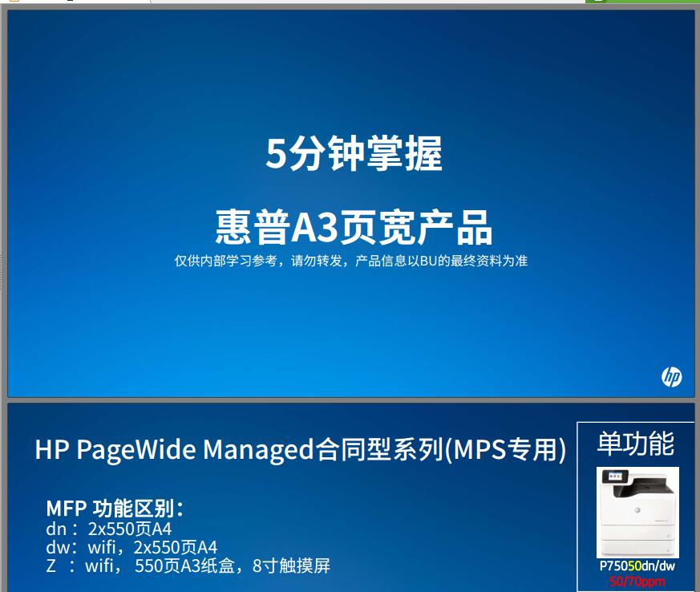This screenshot has width=700, height=592.
Task: Click the 单功能 heading
Action: (636, 444)
